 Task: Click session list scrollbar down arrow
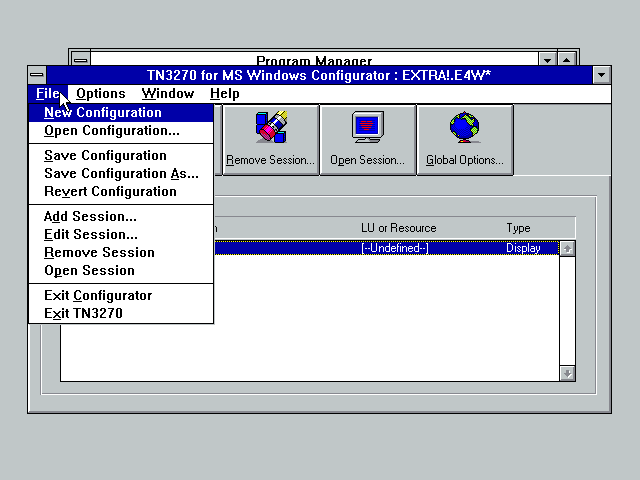567,373
